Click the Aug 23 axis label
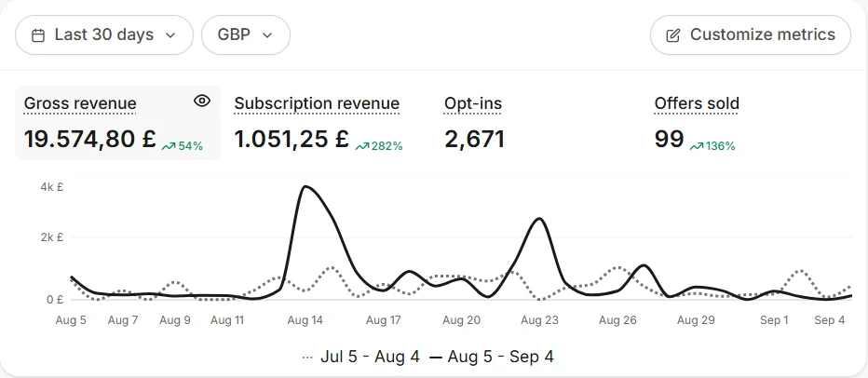Screen dimensions: 868x378 [x=540, y=320]
